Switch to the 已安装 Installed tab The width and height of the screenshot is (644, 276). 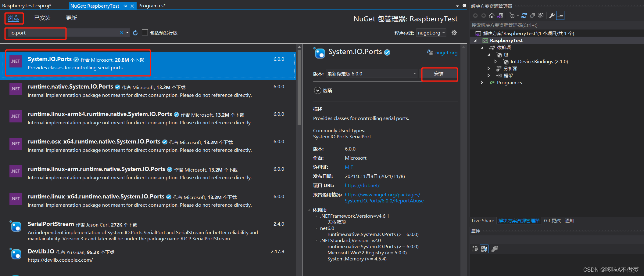coord(42,18)
